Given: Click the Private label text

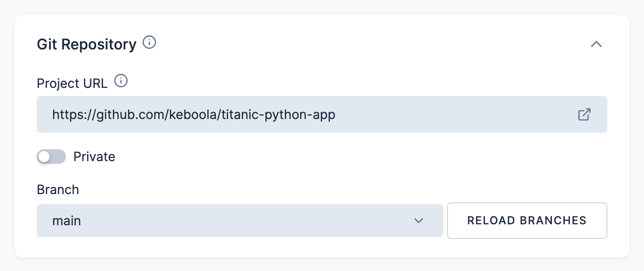Looking at the screenshot, I should click(x=94, y=157).
